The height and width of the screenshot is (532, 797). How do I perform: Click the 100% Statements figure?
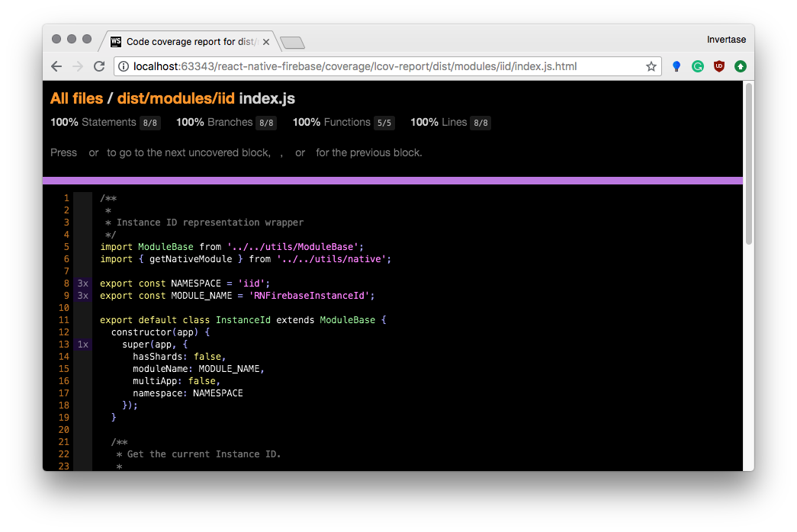[x=64, y=123]
